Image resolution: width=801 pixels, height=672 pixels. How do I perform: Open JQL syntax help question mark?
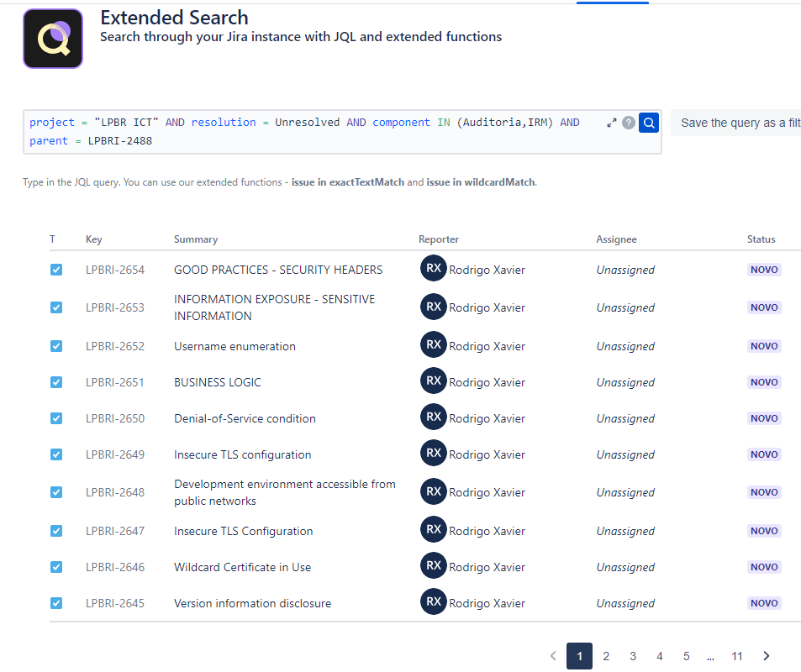(629, 123)
